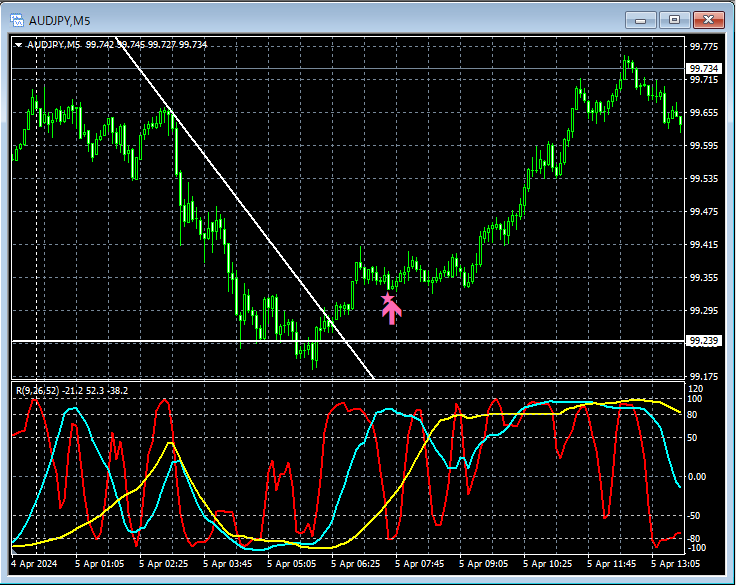
Task: Maximize the AUDJPY,M5 chart window
Action: click(674, 20)
